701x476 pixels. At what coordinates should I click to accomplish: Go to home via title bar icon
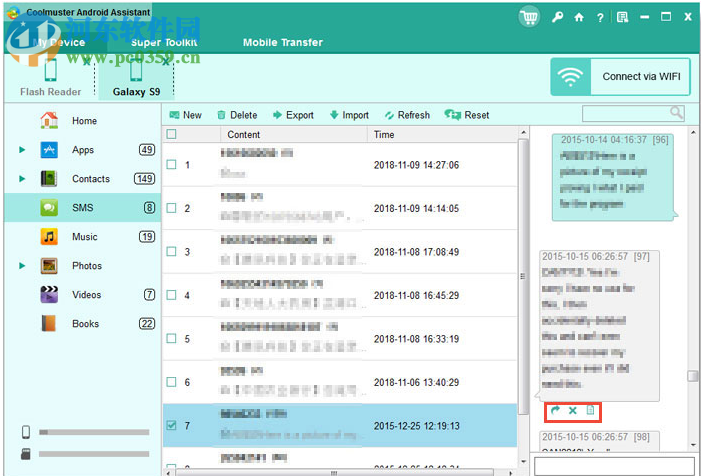coord(579,17)
